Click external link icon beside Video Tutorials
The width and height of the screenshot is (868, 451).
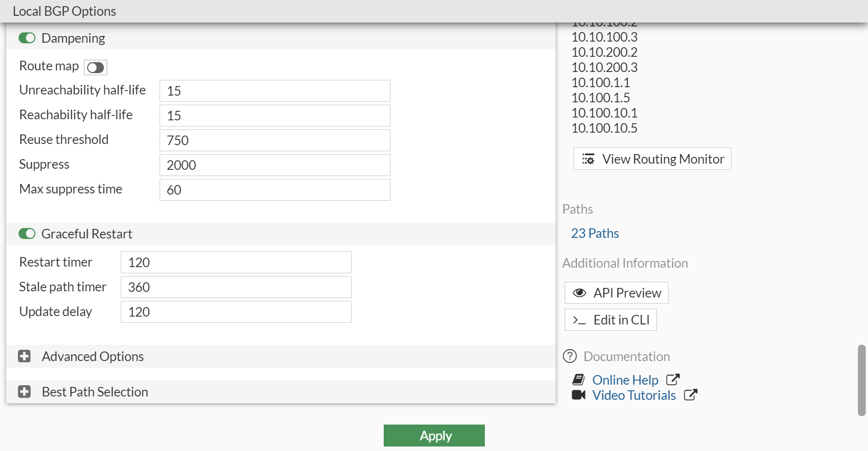690,395
